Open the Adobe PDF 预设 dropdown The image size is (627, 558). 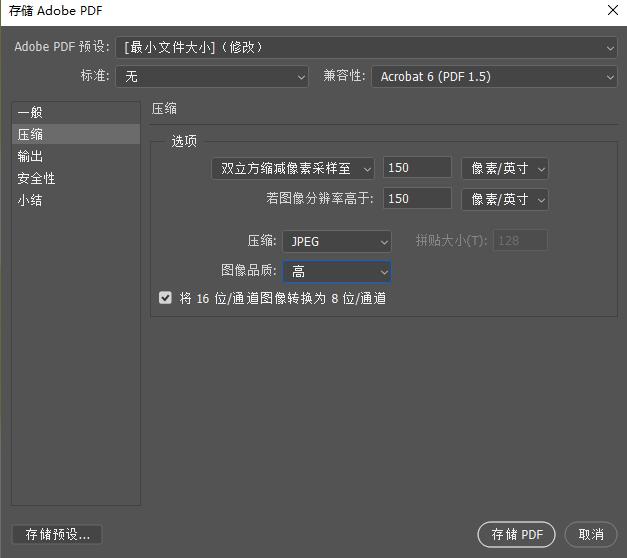366,47
